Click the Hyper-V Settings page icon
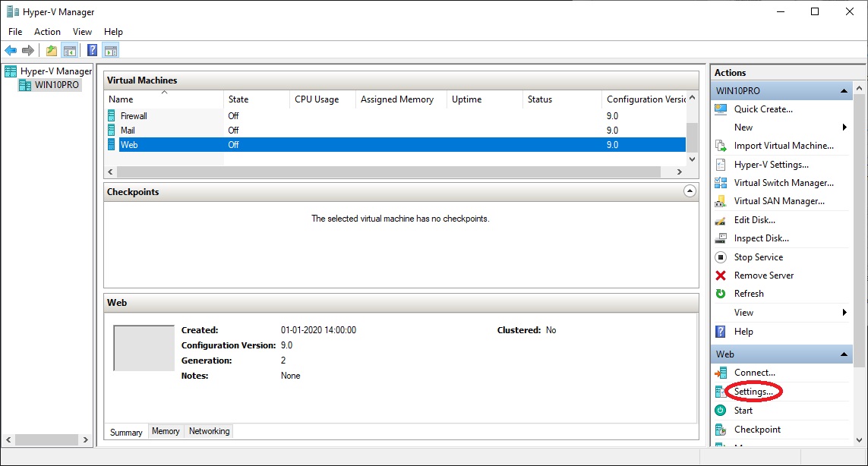 pyautogui.click(x=721, y=165)
